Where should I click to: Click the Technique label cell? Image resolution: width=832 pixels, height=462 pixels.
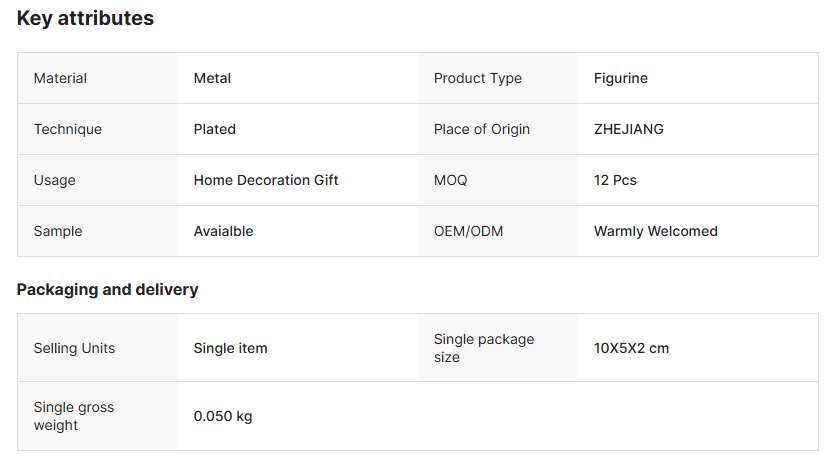click(67, 129)
